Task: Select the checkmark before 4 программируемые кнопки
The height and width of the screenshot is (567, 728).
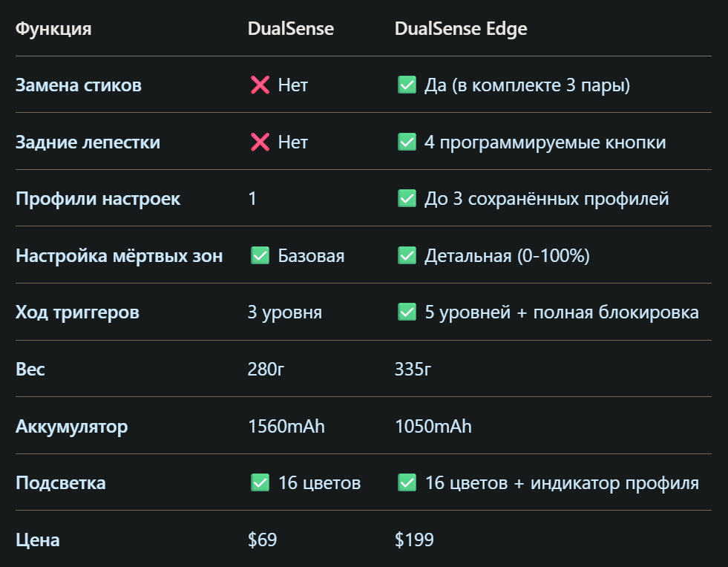Action: (407, 142)
